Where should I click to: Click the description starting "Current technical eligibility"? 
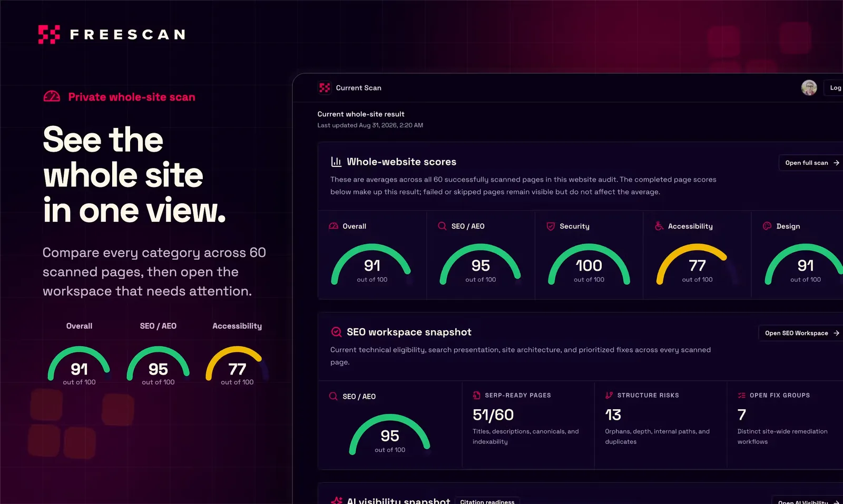click(521, 355)
